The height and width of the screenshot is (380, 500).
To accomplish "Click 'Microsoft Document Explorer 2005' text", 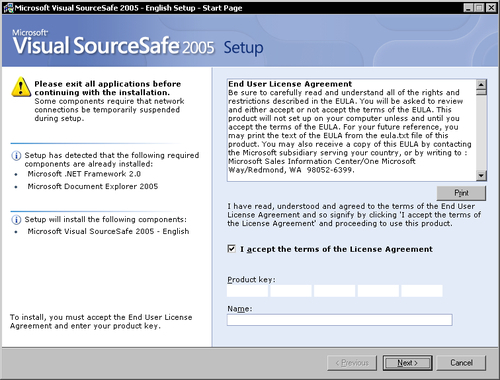I will pos(93,186).
